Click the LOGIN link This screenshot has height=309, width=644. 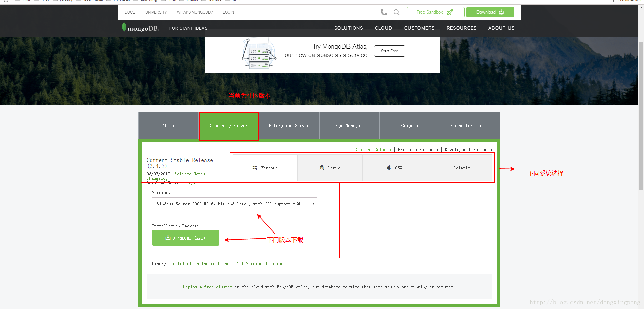(x=228, y=12)
